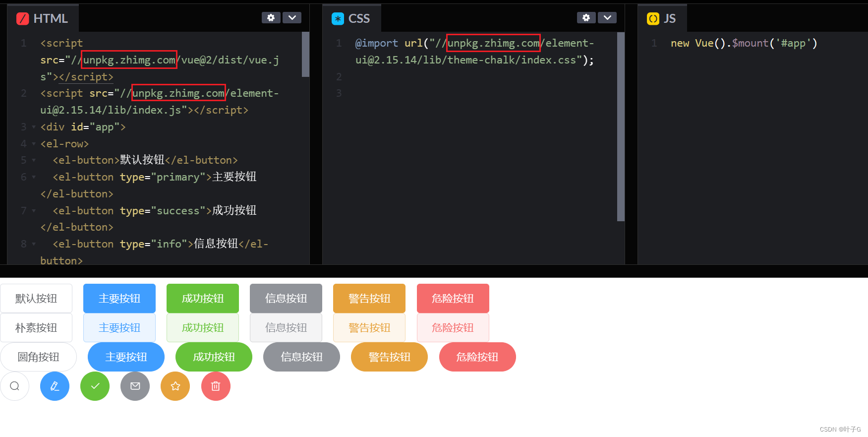Viewport: 868px width, 437px height.
Task: Click the rounded orange 警告按钮 button
Action: 389,357
